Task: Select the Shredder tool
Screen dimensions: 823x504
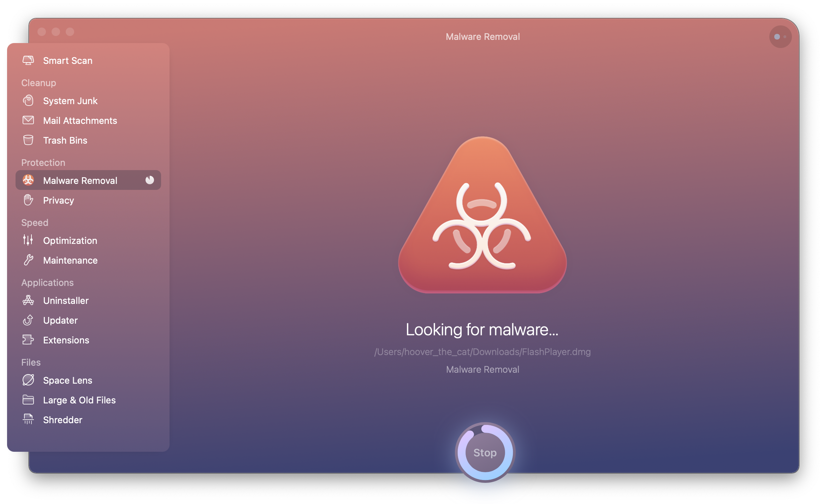Action: pyautogui.click(x=63, y=419)
